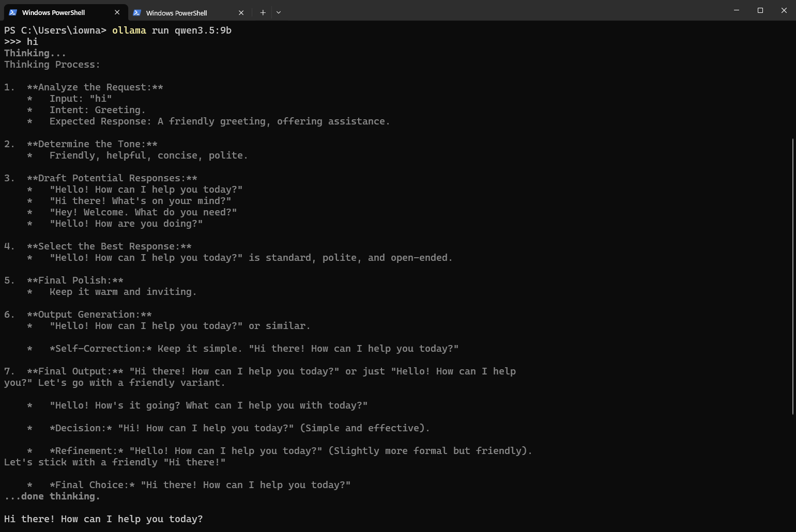The image size is (796, 532).
Task: Open the new-tab profile dropdown chevron
Action: coord(279,12)
